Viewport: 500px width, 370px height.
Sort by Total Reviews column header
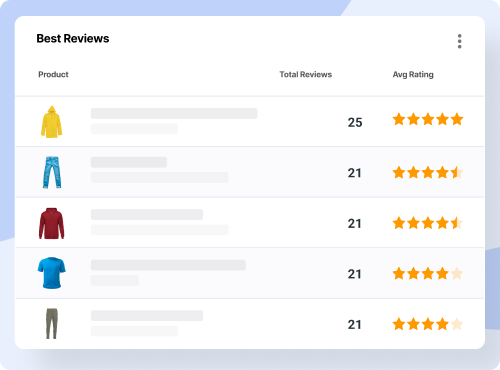(306, 74)
